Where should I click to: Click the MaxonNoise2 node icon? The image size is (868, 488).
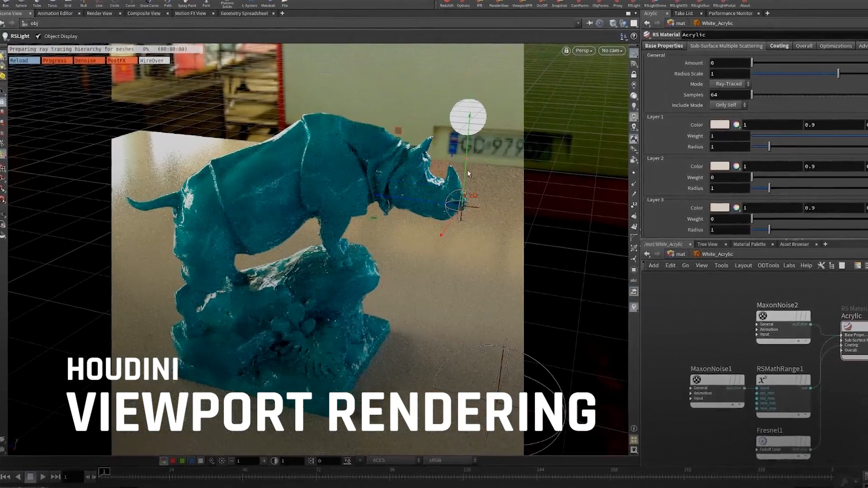[763, 316]
